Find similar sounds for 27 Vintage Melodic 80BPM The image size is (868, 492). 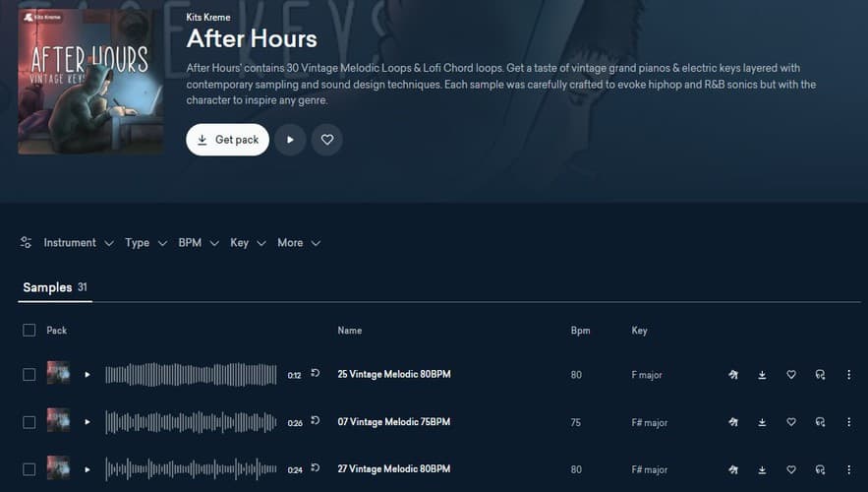coord(821,469)
